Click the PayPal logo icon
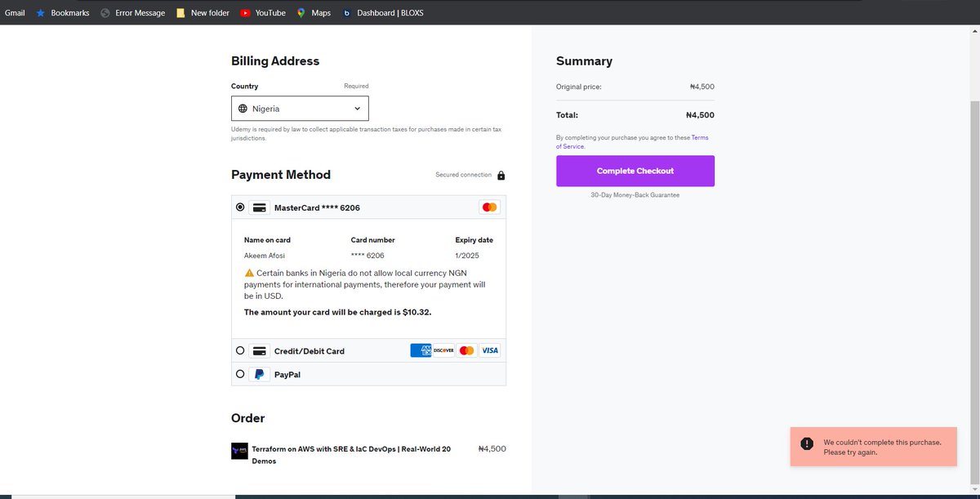980x499 pixels. (260, 374)
